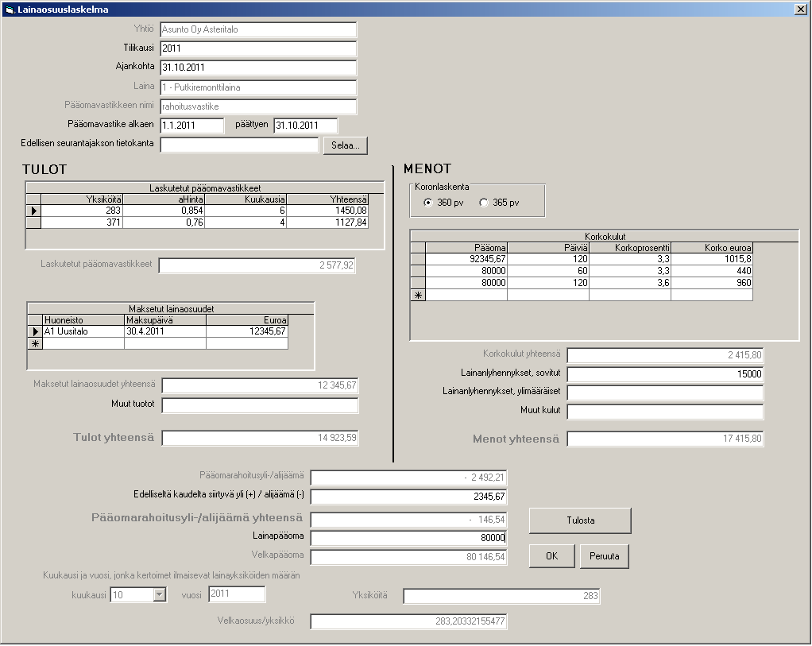
Task: Click the aHinta column header
Action: 164,199
